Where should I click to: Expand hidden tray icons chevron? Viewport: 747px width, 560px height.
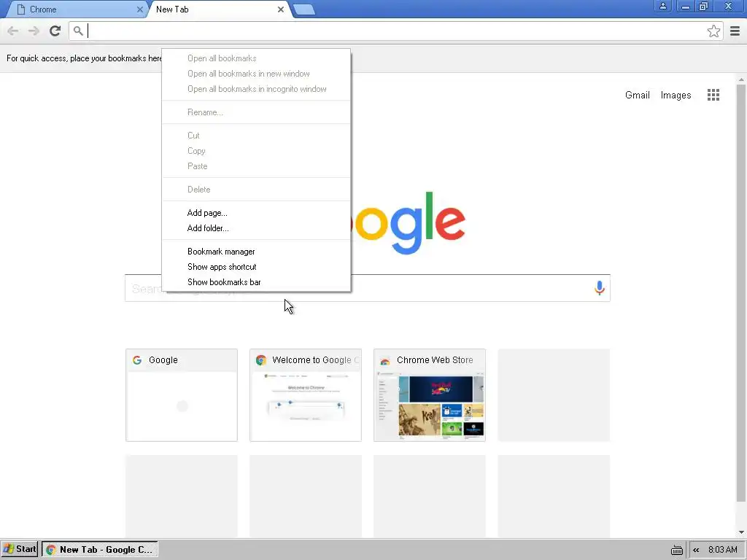tap(696, 550)
